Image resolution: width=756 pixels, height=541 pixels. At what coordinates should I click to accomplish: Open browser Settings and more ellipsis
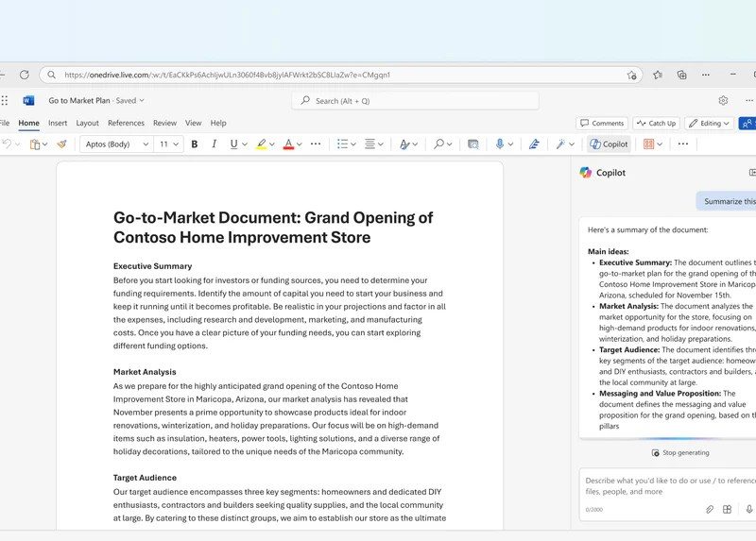click(x=705, y=75)
